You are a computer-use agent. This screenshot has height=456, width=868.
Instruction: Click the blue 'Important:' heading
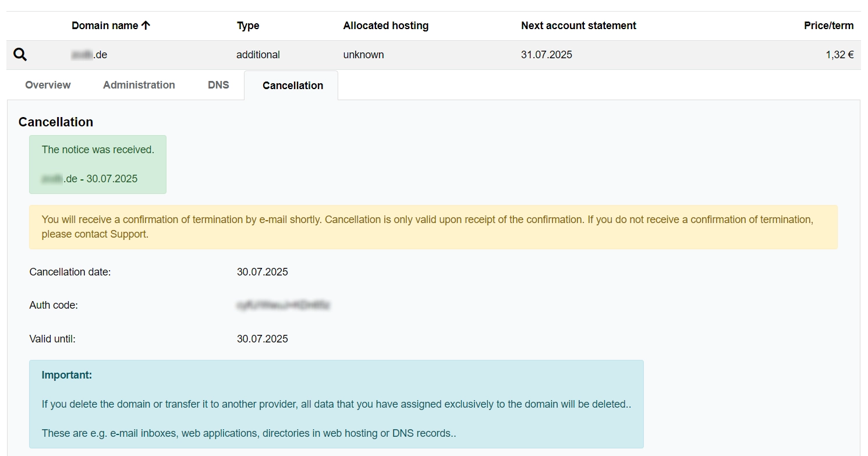tap(67, 375)
